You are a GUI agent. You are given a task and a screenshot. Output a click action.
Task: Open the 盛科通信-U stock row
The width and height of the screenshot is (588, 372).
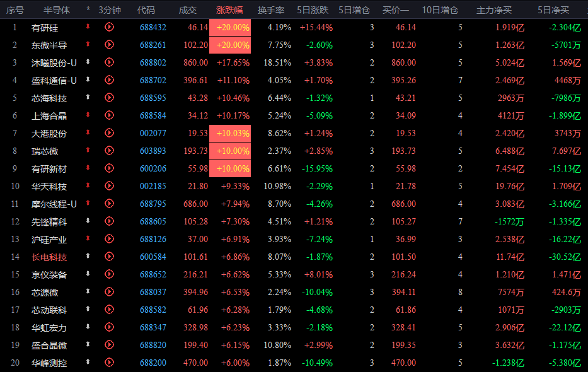tap(294, 80)
